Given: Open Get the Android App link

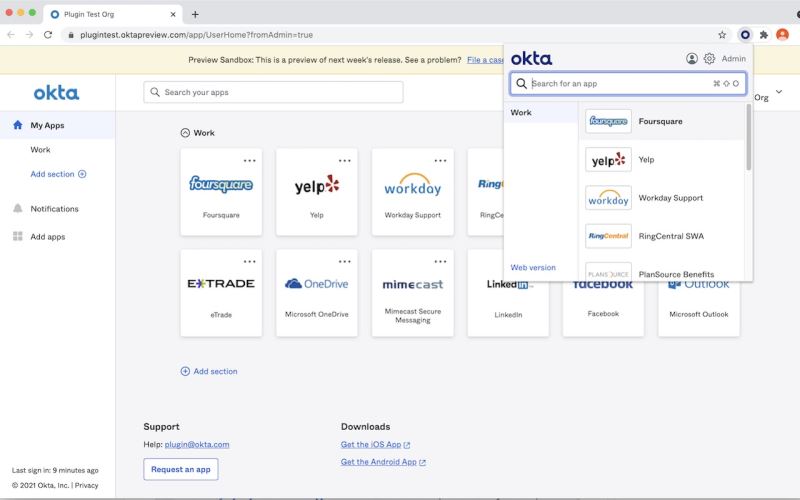Looking at the screenshot, I should click(383, 462).
